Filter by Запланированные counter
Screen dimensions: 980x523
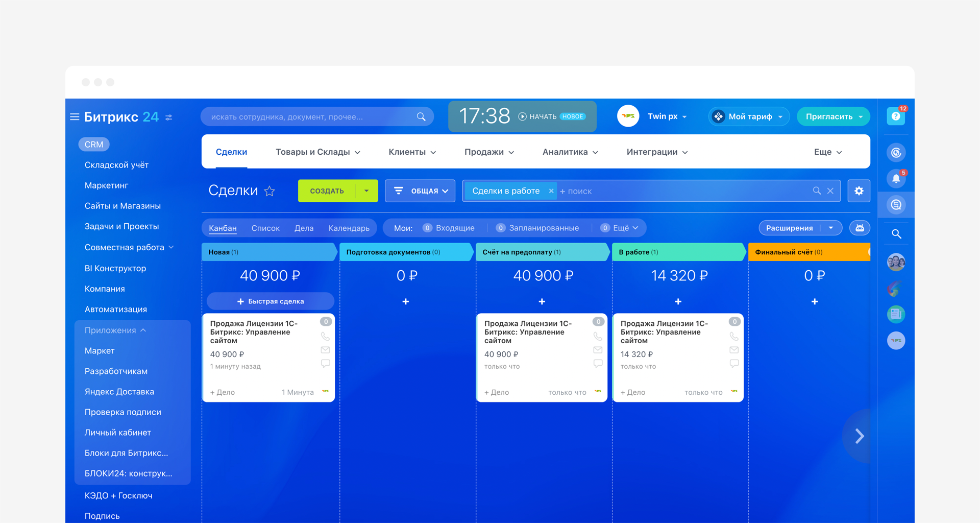click(x=537, y=228)
